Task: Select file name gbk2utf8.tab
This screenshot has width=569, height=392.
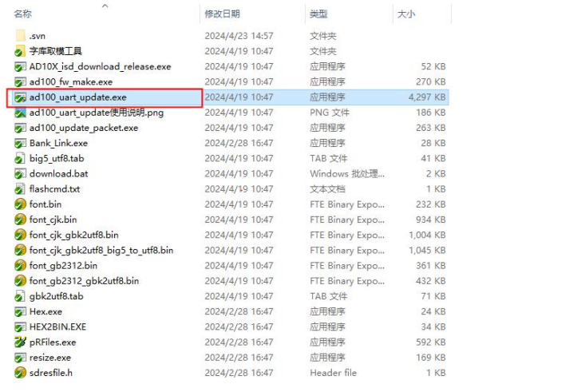Action: click(56, 296)
